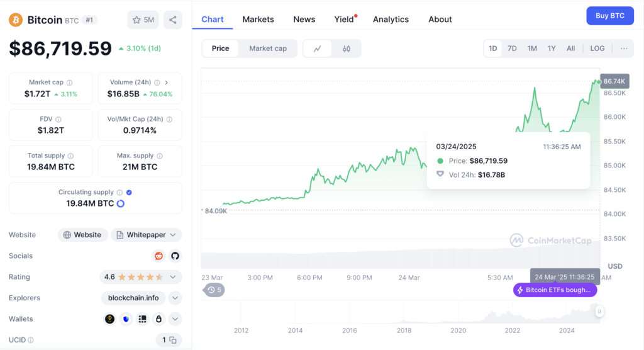
Task: Click the blue shield wallet icon
Action: tap(126, 319)
